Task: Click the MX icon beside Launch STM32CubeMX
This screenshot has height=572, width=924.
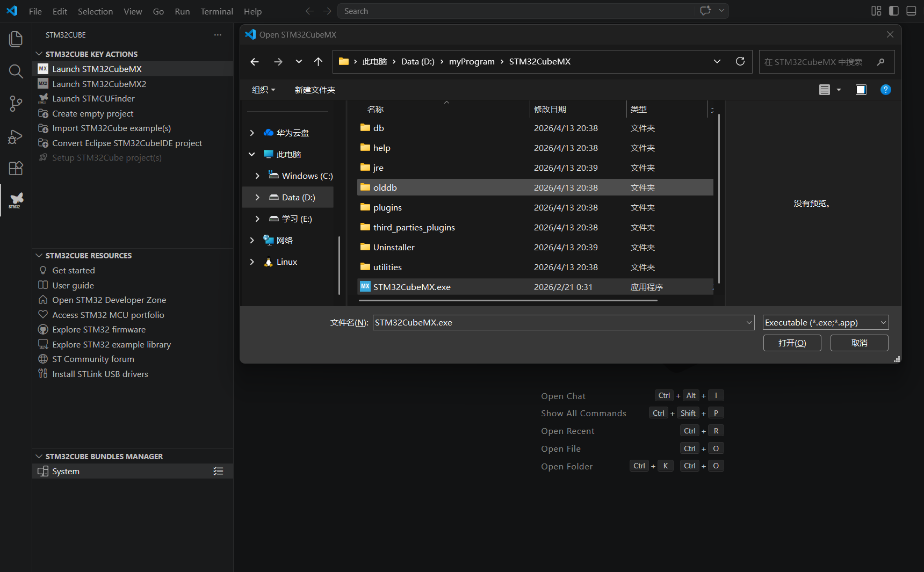Action: 43,69
